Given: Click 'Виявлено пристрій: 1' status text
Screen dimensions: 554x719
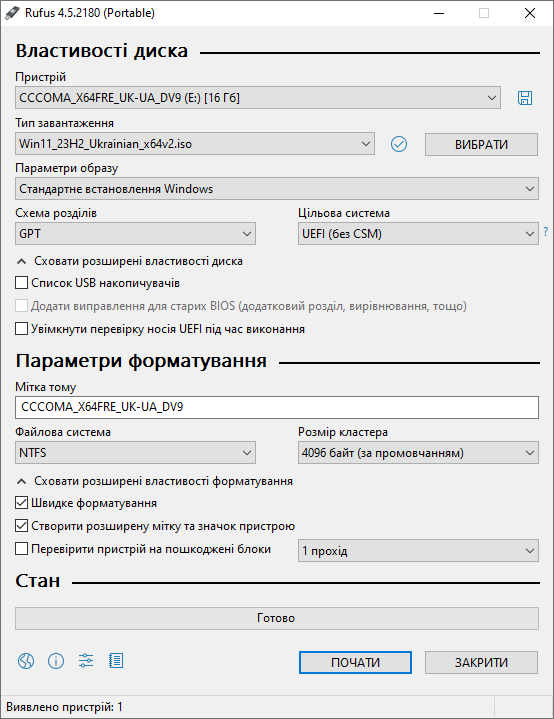Looking at the screenshot, I should tap(64, 707).
